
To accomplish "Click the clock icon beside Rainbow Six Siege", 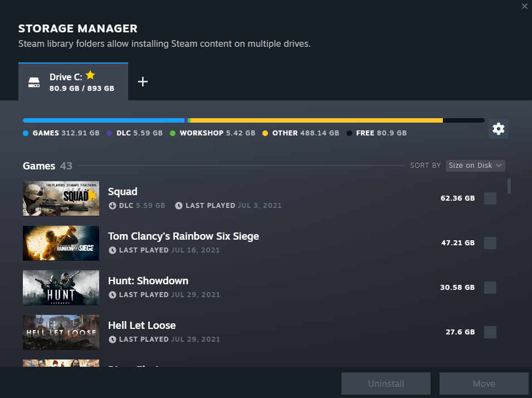I will (113, 250).
